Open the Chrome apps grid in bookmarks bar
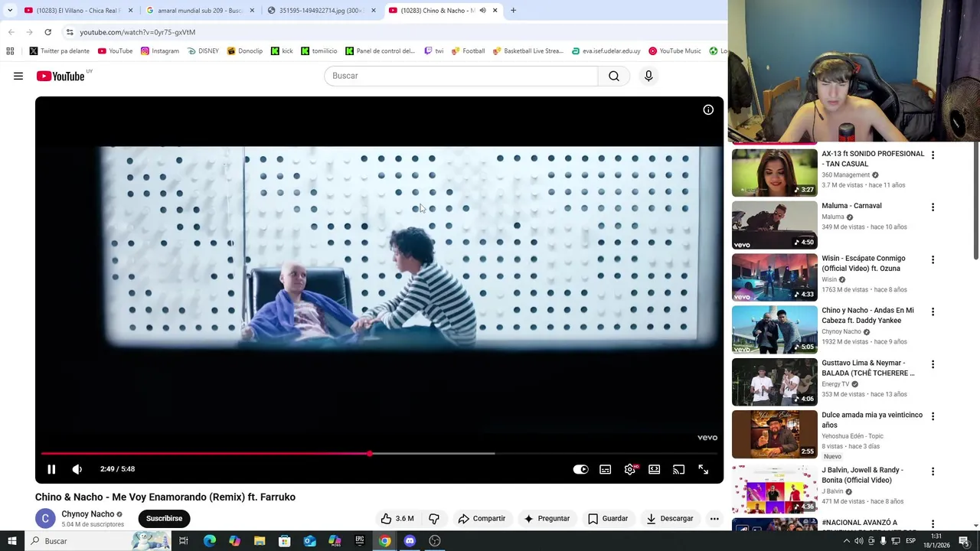980x551 pixels. pyautogui.click(x=10, y=51)
